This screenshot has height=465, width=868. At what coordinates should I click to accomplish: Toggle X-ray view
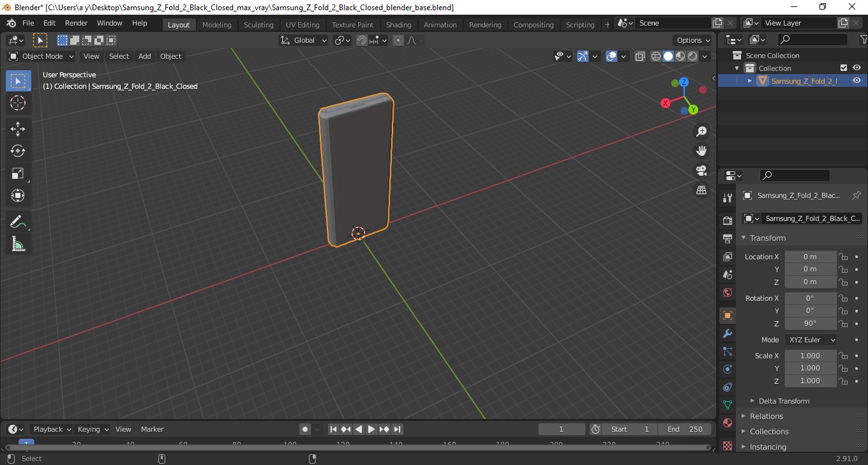[x=640, y=56]
